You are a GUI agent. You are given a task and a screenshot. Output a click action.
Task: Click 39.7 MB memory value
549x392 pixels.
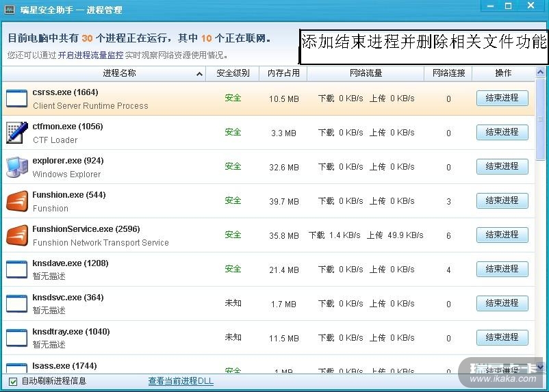pos(284,202)
